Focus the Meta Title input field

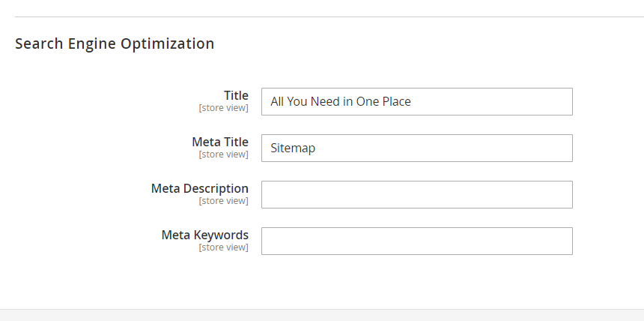coord(417,148)
